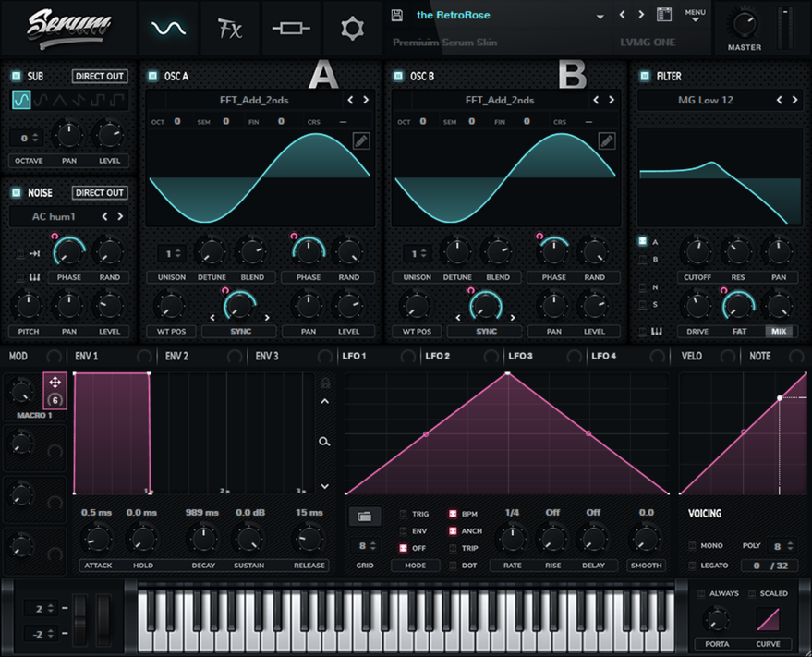Screen dimensions: 812x657
Task: Click the FFT_Add_2nds name in OSC A
Action: click(254, 100)
